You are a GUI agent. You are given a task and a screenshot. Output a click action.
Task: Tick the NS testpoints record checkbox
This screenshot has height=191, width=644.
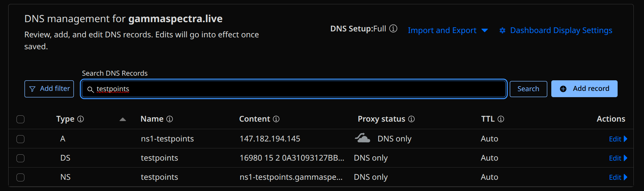(x=20, y=177)
